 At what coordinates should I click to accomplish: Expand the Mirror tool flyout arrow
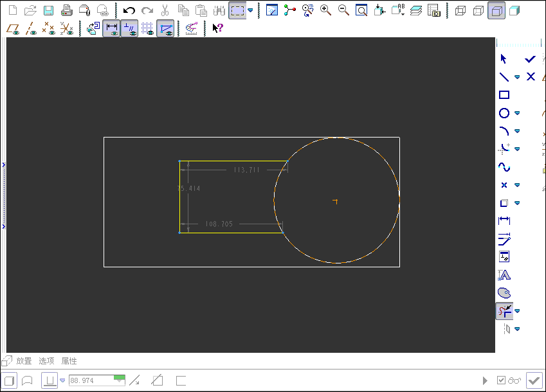(517, 328)
